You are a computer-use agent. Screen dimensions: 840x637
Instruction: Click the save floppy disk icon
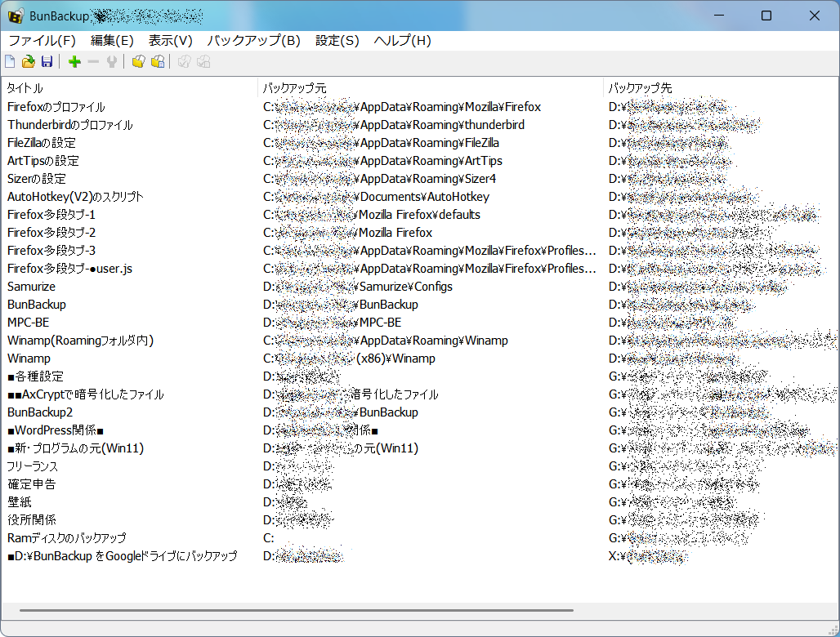47,62
